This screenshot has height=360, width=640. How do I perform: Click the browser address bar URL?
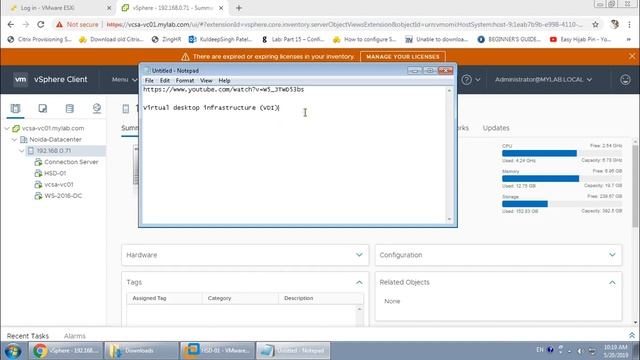coord(344,24)
